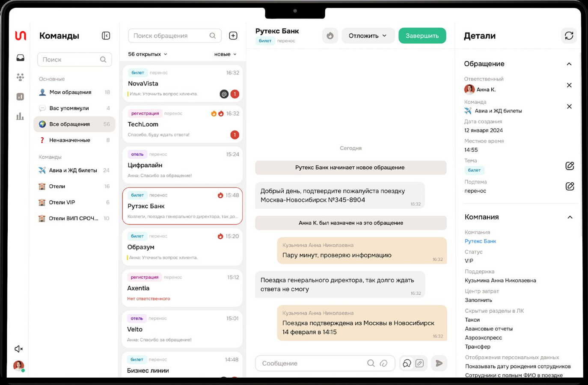
Task: Open the bar chart analytics icon
Action: click(x=20, y=116)
